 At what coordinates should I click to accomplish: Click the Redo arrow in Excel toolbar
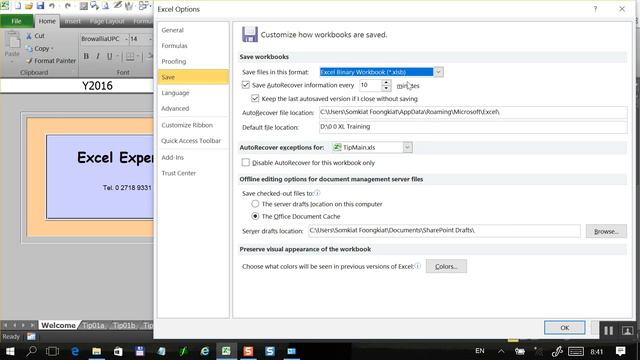tap(67, 6)
